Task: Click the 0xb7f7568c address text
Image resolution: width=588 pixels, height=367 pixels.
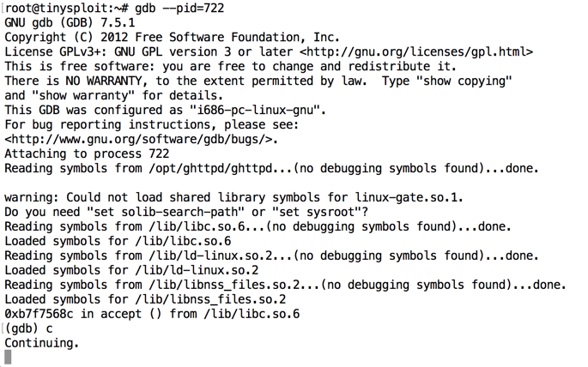Action: [x=40, y=314]
